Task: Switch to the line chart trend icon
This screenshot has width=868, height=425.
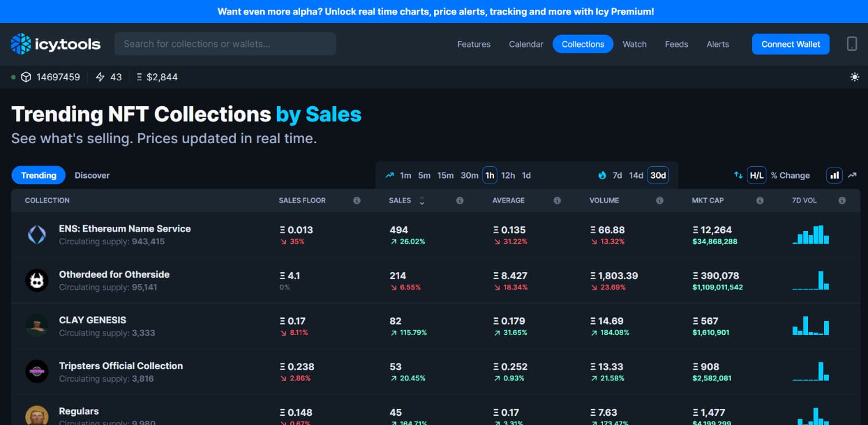Action: [853, 175]
